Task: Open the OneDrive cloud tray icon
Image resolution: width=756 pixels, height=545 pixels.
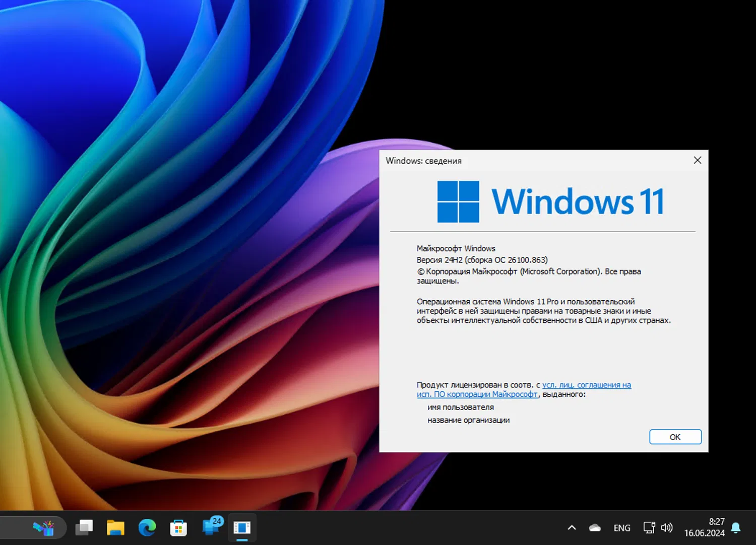Action: coord(595,528)
